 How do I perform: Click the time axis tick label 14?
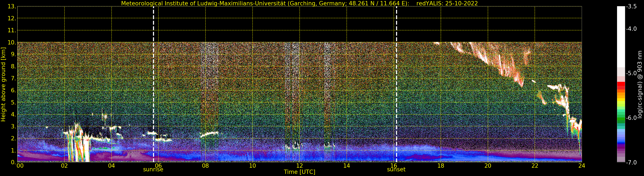347,166
